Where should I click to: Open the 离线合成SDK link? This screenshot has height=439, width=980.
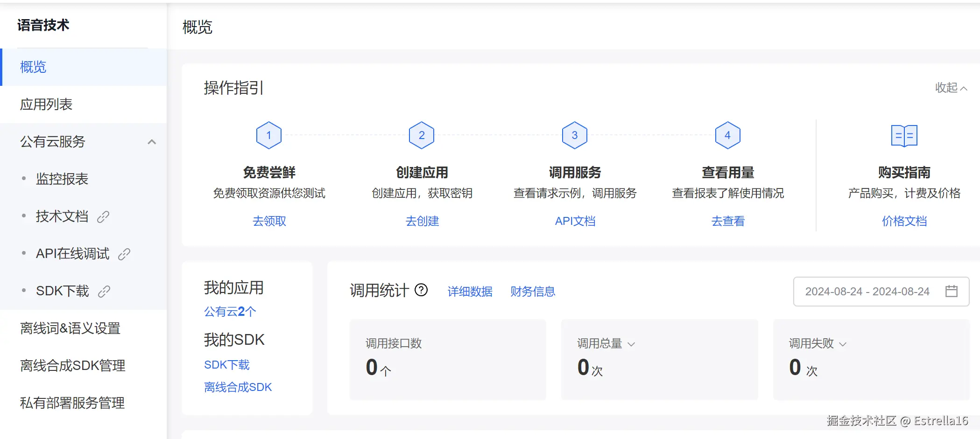238,387
